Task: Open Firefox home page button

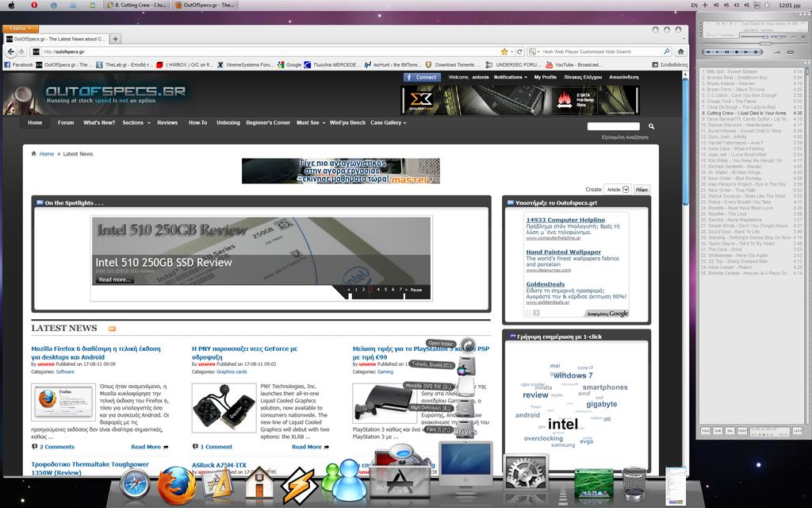Action: click(681, 52)
